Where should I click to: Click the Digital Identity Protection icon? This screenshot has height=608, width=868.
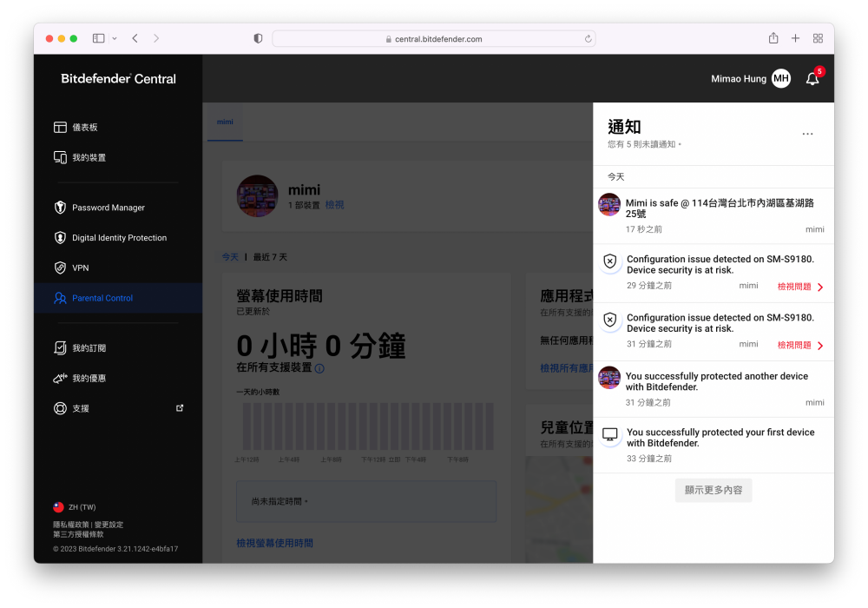pos(60,238)
